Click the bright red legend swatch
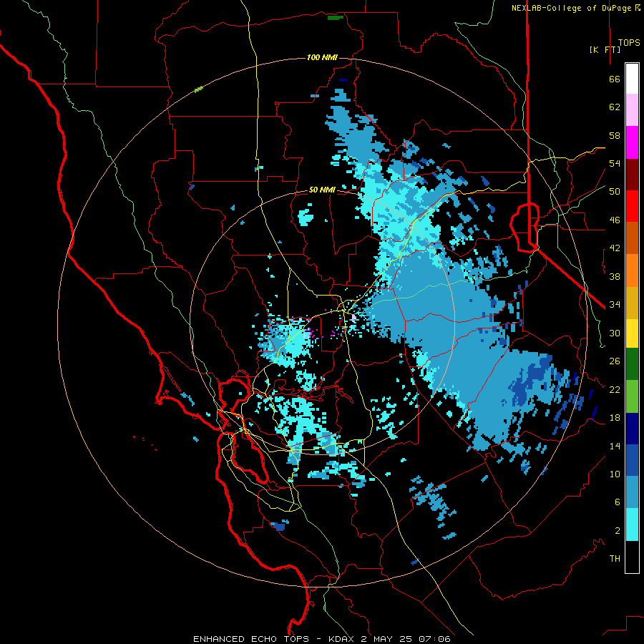Viewport: 644px width, 644px height. tap(632, 206)
